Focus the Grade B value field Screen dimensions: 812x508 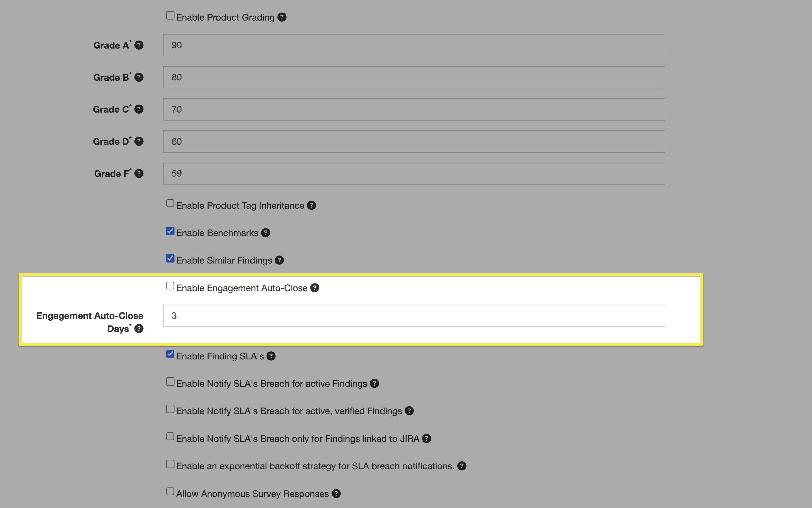(414, 77)
